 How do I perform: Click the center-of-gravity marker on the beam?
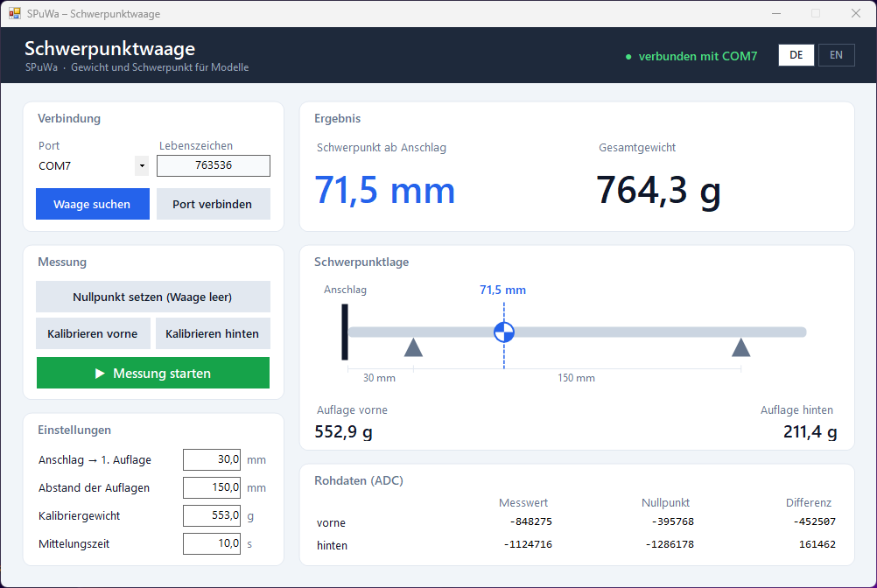(x=504, y=332)
